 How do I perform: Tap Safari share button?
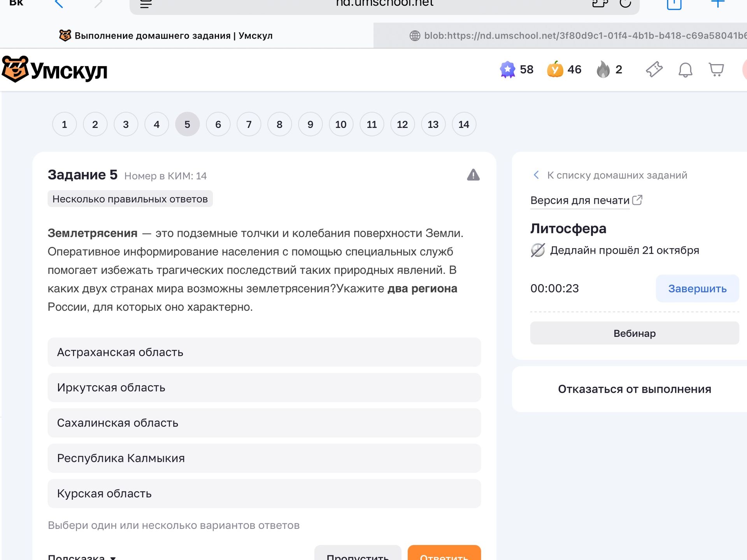(674, 4)
